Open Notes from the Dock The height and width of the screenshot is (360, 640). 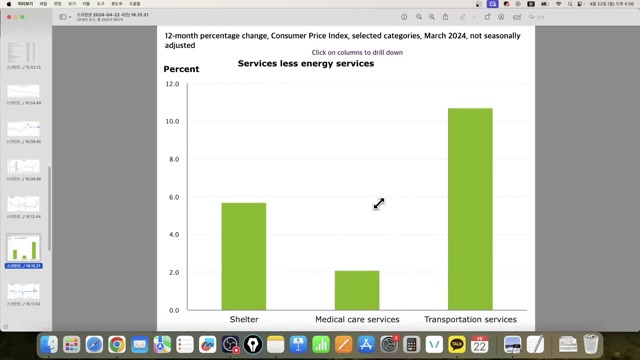[276, 344]
